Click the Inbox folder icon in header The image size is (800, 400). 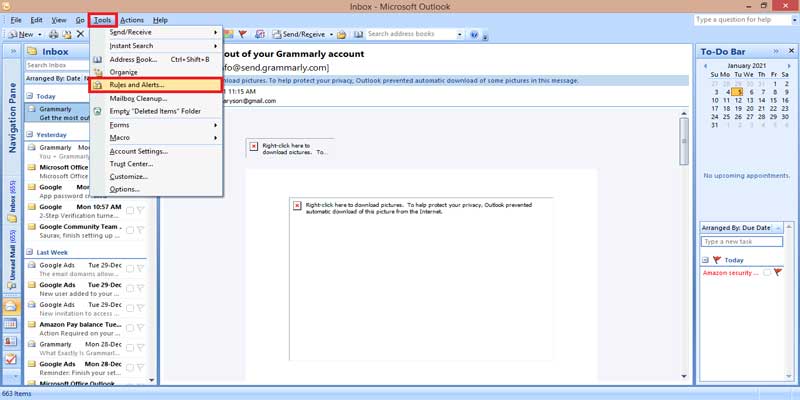pyautogui.click(x=32, y=51)
